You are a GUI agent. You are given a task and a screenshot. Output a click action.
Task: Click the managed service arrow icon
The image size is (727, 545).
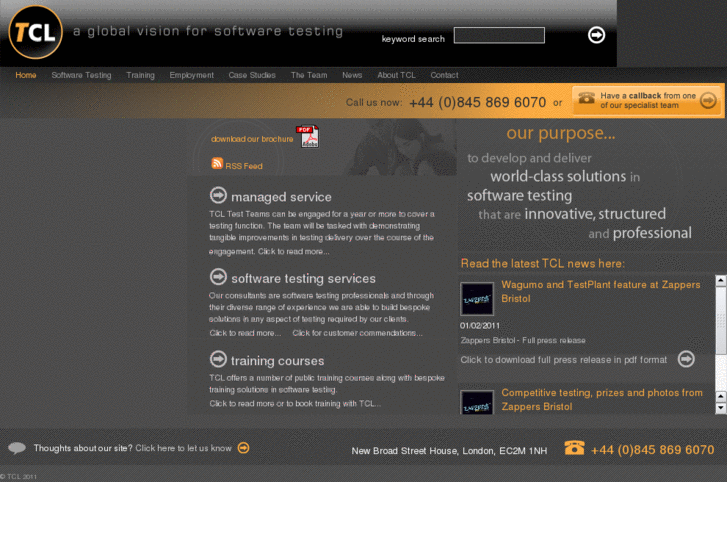click(x=218, y=195)
